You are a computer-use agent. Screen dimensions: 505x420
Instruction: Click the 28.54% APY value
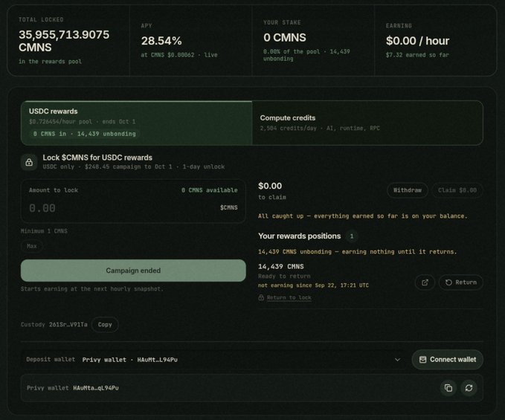coord(161,41)
